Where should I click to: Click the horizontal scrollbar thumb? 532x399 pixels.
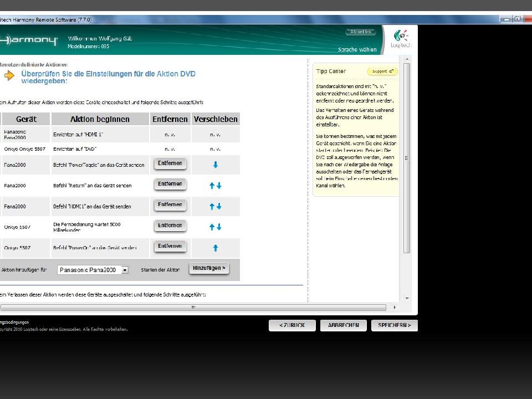(193, 308)
